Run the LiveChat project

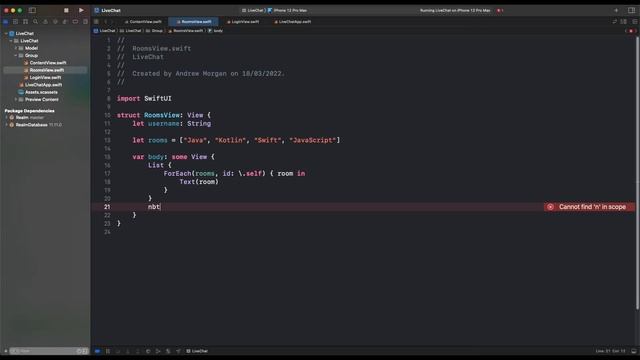point(81,10)
